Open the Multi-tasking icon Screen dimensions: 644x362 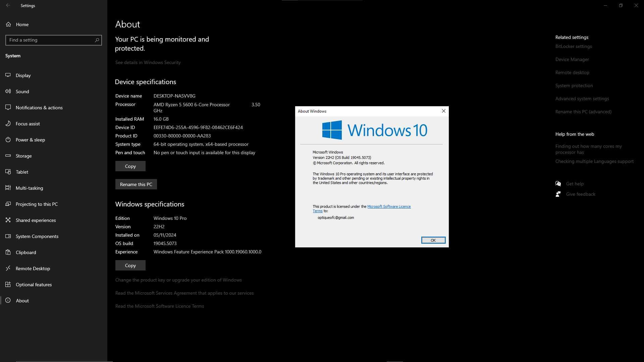8,188
